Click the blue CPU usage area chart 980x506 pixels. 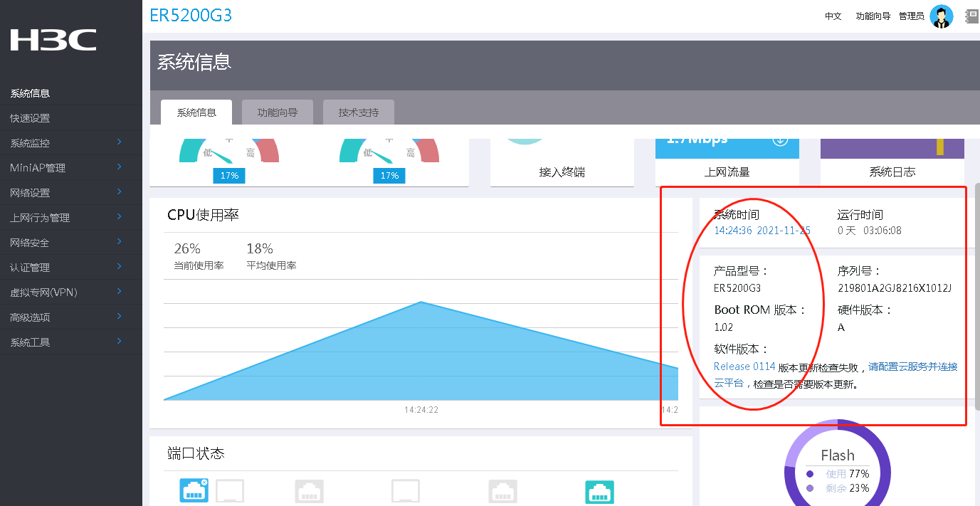tap(421, 351)
